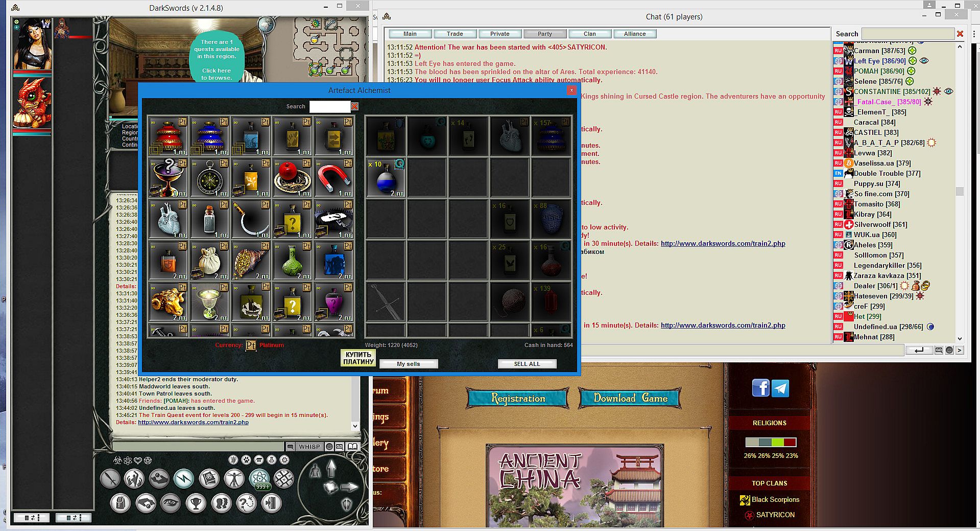Select the red apple on plate item
Image resolution: width=980 pixels, height=531 pixels.
[x=292, y=177]
